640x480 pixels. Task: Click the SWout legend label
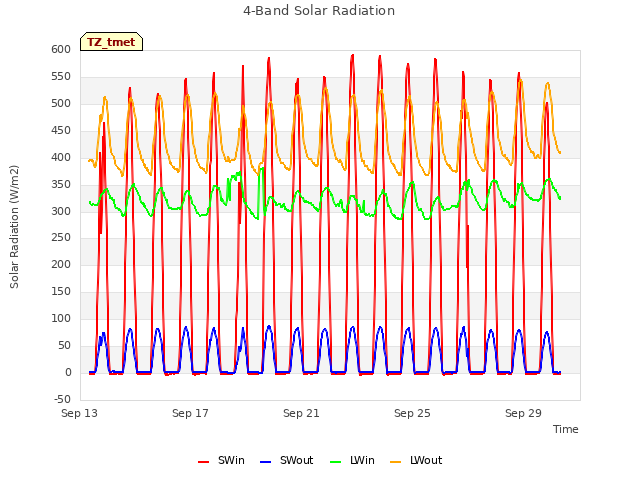[296, 460]
